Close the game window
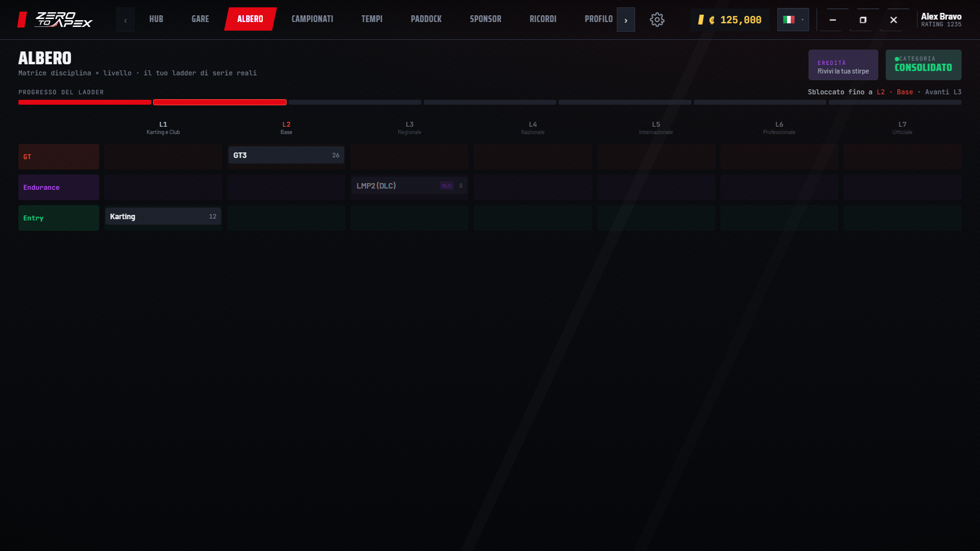980x551 pixels. (x=894, y=20)
